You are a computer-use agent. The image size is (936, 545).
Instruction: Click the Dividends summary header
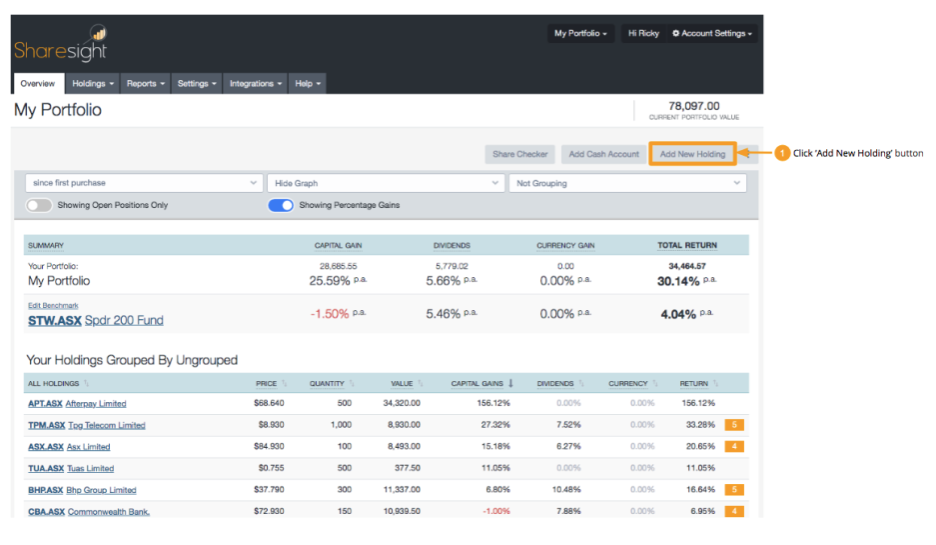[452, 245]
